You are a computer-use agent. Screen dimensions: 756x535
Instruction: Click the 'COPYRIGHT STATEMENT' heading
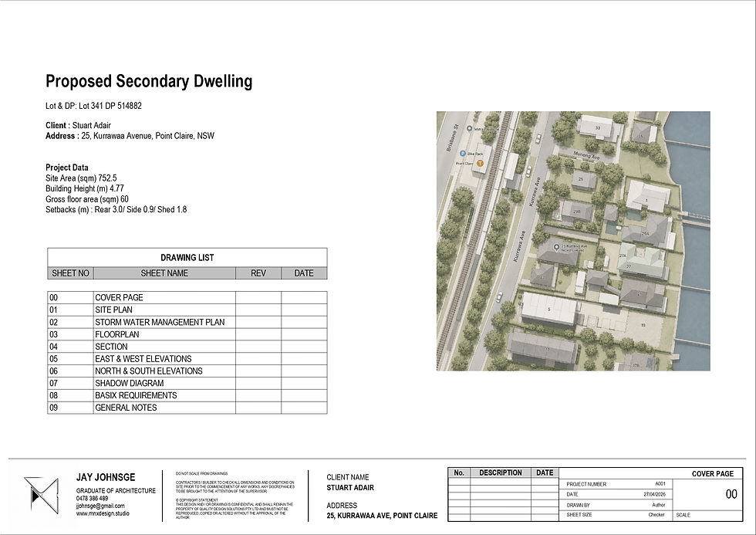click(x=197, y=500)
